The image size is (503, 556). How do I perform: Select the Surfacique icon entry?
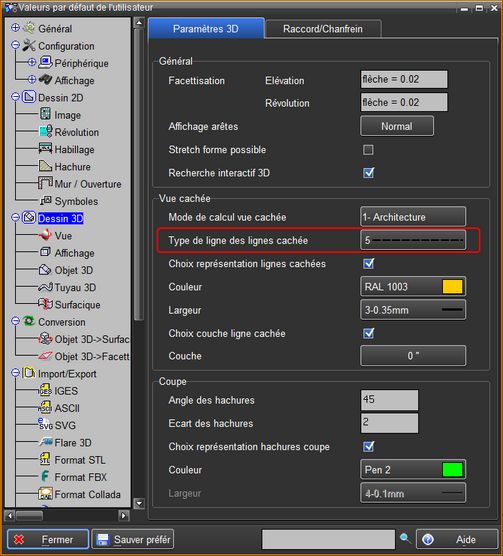(x=45, y=304)
